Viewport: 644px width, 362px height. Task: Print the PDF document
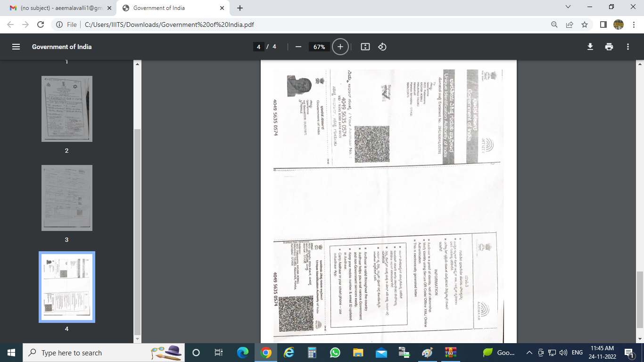pos(609,47)
